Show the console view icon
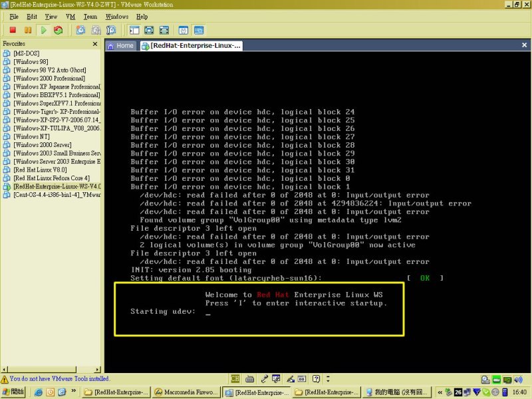 (199, 30)
